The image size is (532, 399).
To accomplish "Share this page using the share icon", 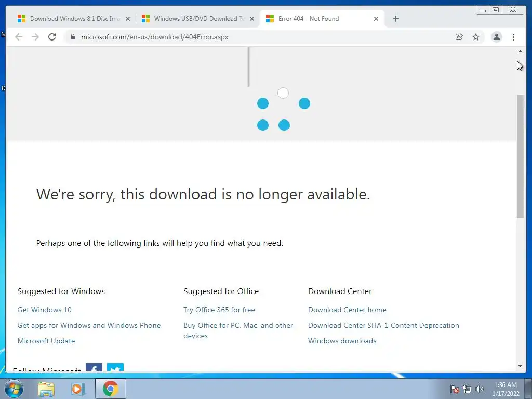I will 459,37.
